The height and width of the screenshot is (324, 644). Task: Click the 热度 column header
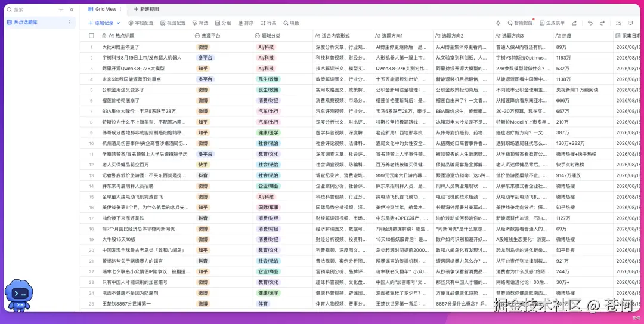pyautogui.click(x=583, y=36)
